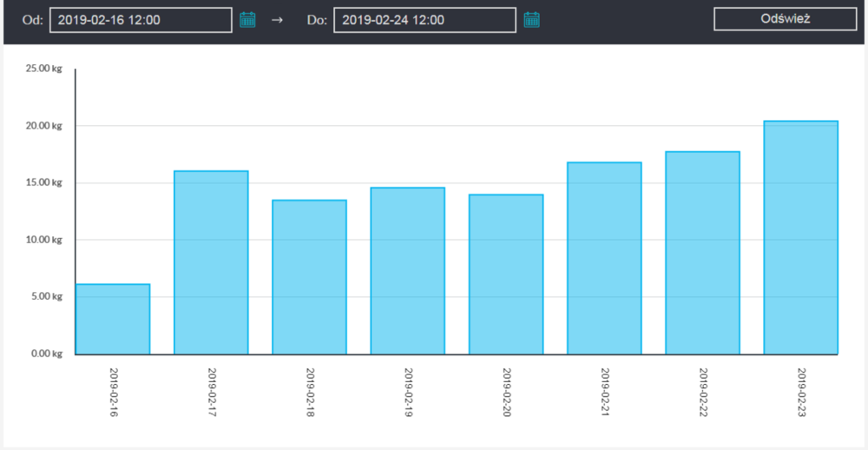This screenshot has height=450, width=868.
Task: Select the bar for 2019-02-16
Action: tap(113, 319)
